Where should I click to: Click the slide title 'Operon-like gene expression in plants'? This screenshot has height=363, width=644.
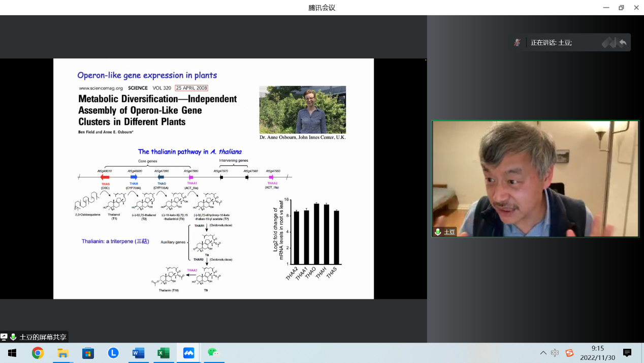coord(147,75)
